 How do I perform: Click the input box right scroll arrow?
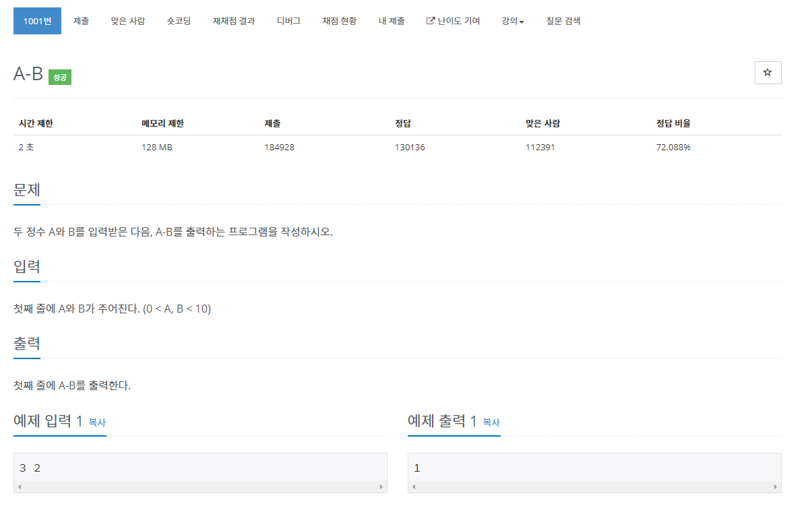(382, 486)
